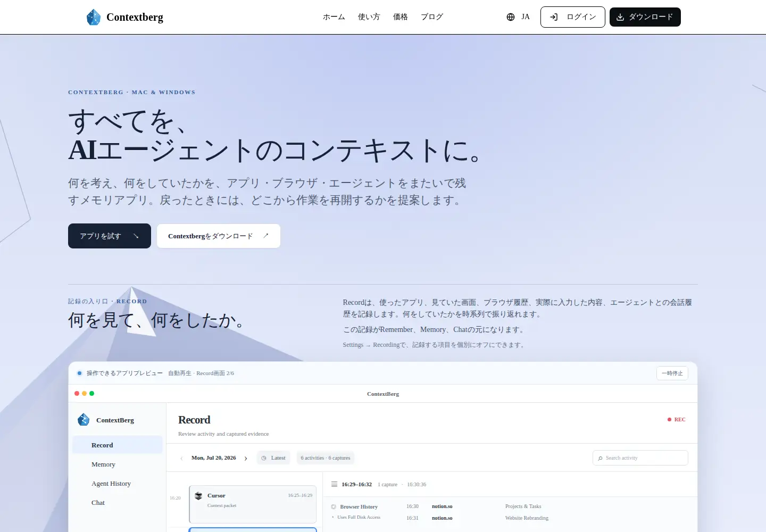Open the 使い方 nav item

pyautogui.click(x=369, y=17)
